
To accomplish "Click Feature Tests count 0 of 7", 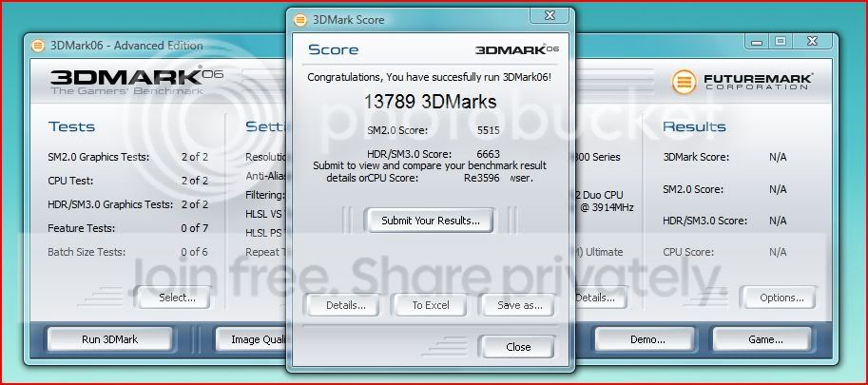I will (x=194, y=228).
